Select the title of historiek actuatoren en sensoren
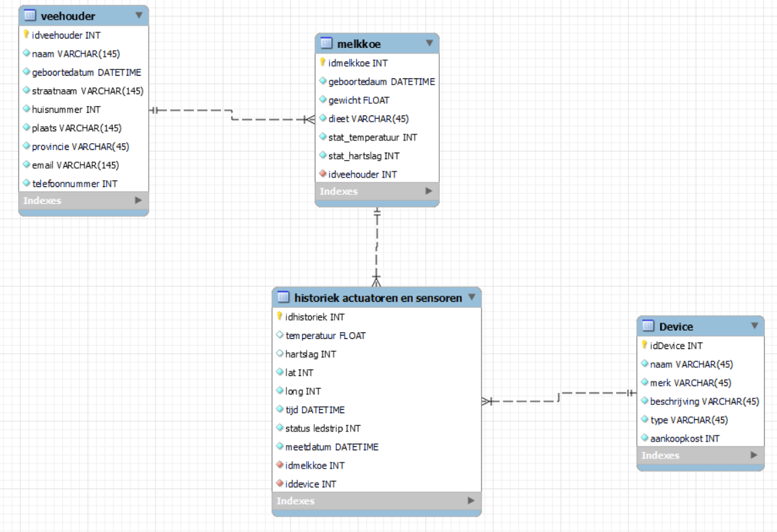The height and width of the screenshot is (532, 777). 378,297
